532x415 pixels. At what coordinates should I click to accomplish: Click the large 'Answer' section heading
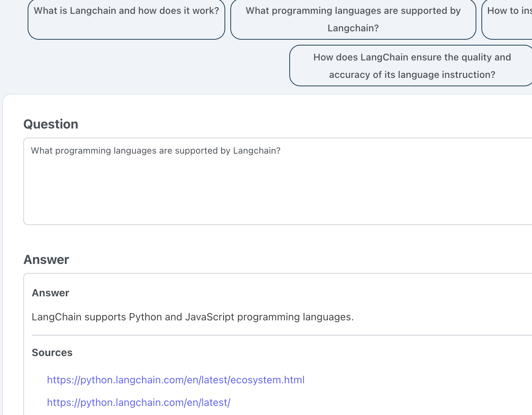point(46,260)
